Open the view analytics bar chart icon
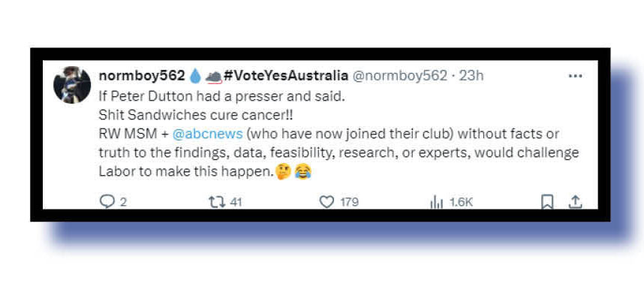This screenshot has height=302, width=644. coord(436,201)
